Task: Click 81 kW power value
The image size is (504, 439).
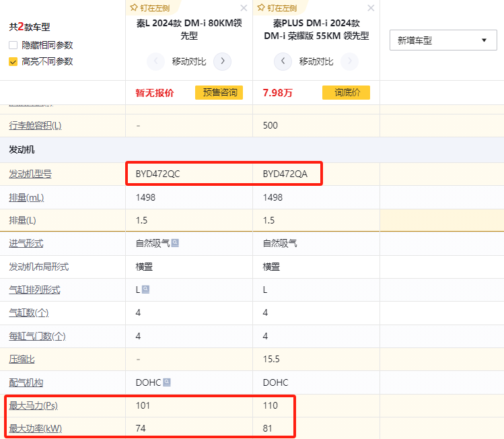Action: [x=267, y=428]
